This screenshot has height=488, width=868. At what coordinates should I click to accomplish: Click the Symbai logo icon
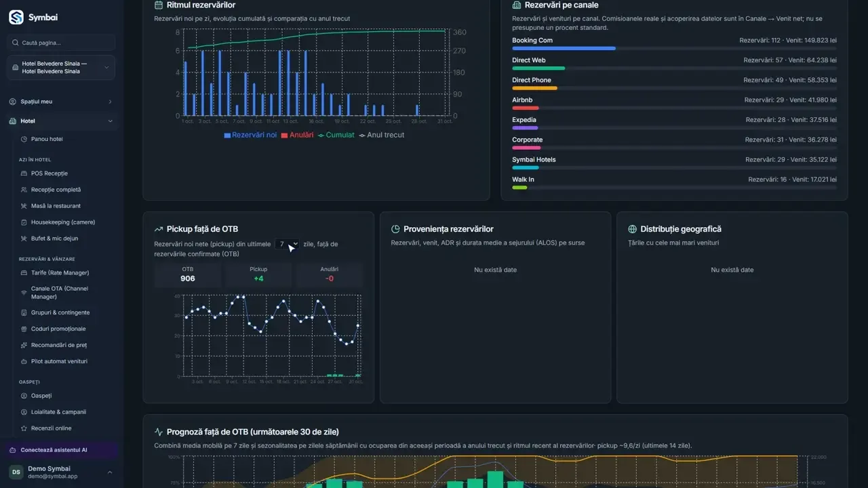pyautogui.click(x=16, y=18)
